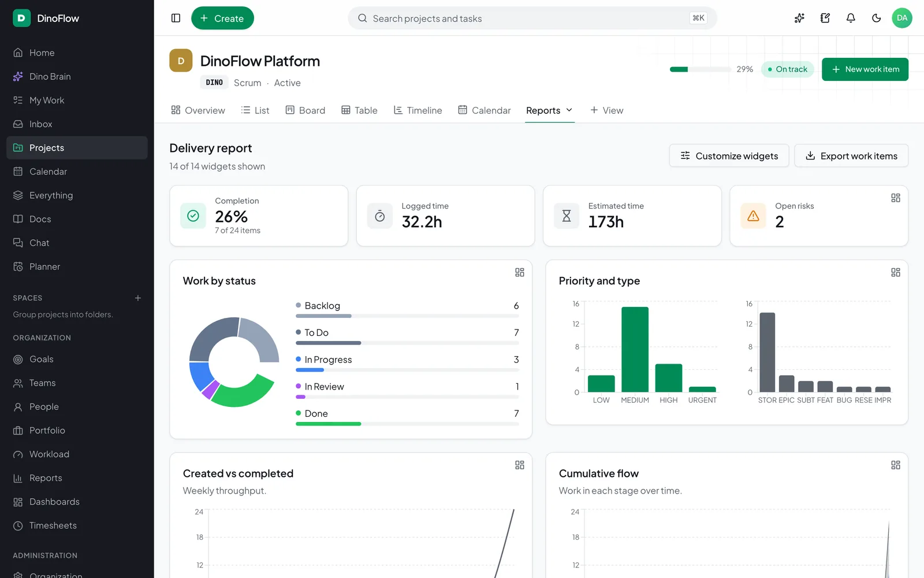The height and width of the screenshot is (578, 924).
Task: Open the quick note icon
Action: pyautogui.click(x=825, y=18)
